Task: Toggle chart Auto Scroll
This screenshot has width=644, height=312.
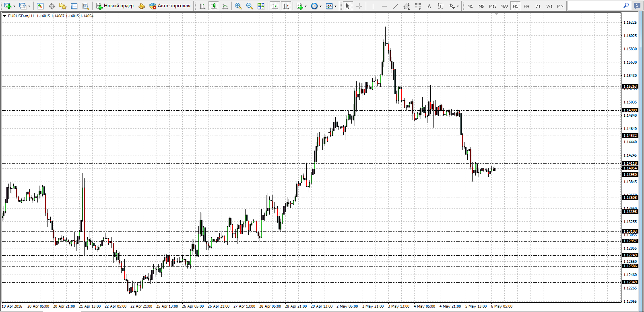Action: point(275,6)
